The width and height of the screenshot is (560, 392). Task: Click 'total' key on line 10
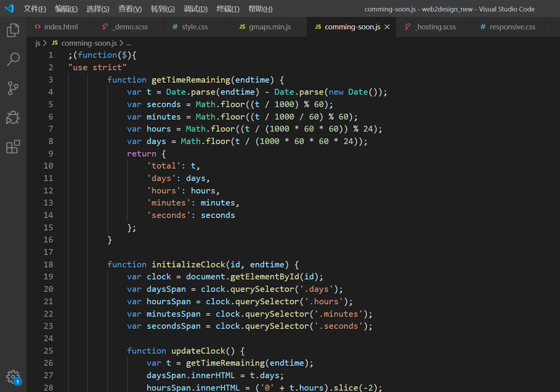pyautogui.click(x=164, y=166)
